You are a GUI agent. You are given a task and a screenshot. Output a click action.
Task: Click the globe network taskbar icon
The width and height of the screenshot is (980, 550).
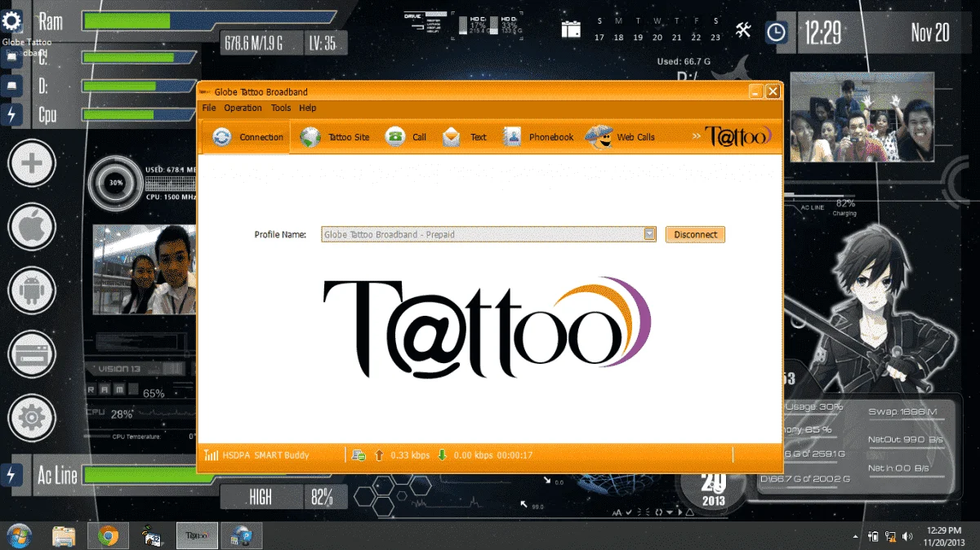(241, 536)
